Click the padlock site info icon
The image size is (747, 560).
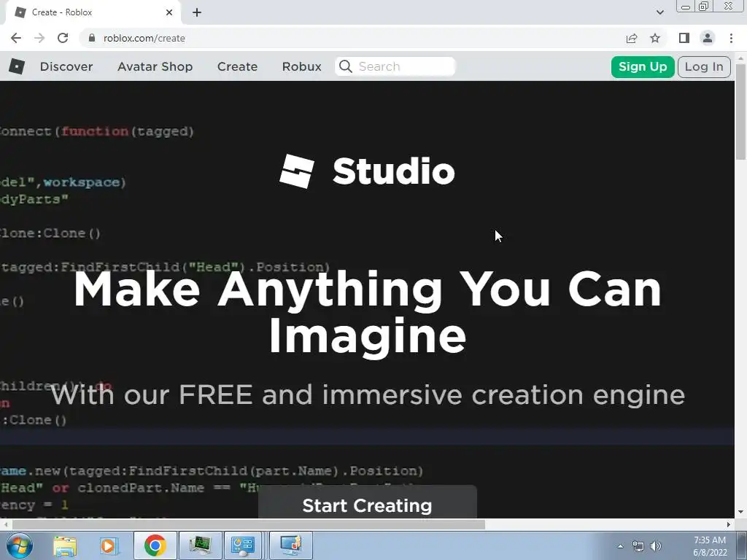[92, 38]
